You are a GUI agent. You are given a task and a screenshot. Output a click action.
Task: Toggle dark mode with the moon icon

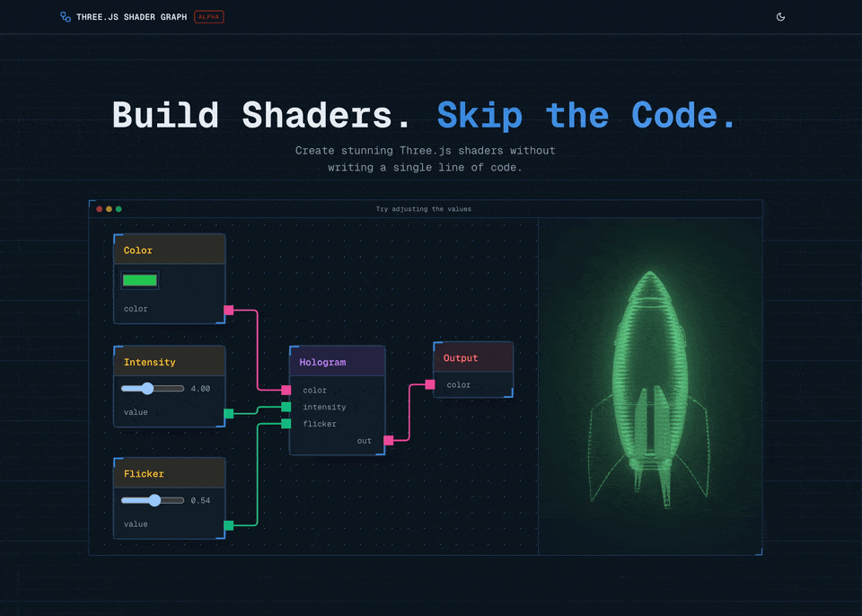click(780, 16)
